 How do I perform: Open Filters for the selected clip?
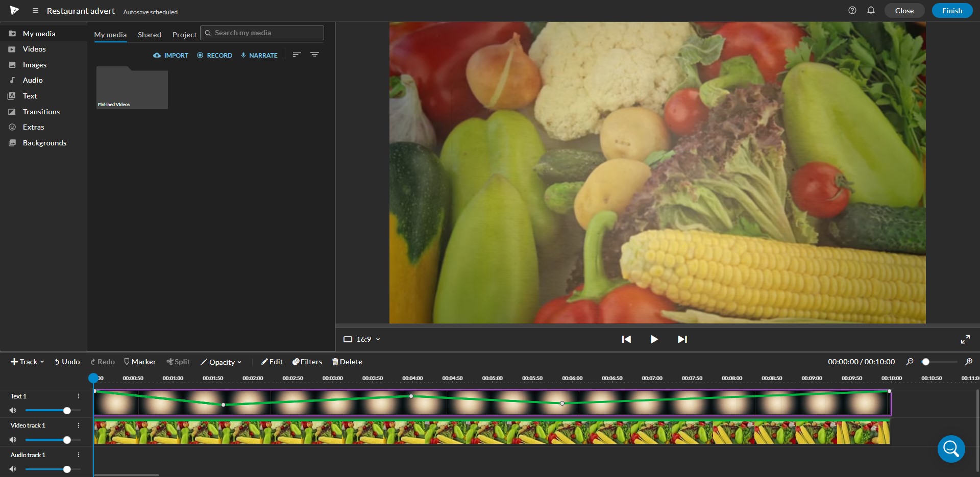click(307, 362)
